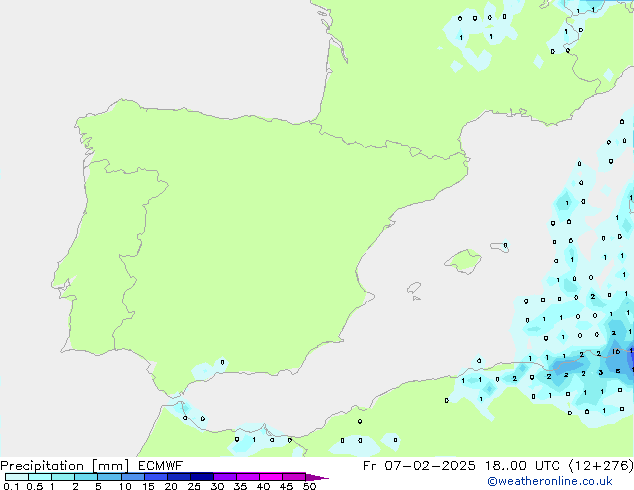
Task: Click the (12+276) forecast hour text
Action: [601, 465]
